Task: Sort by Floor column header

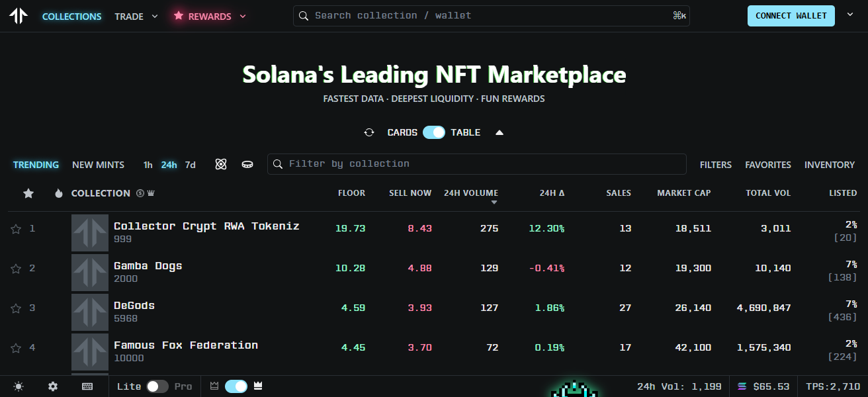Action: click(351, 193)
